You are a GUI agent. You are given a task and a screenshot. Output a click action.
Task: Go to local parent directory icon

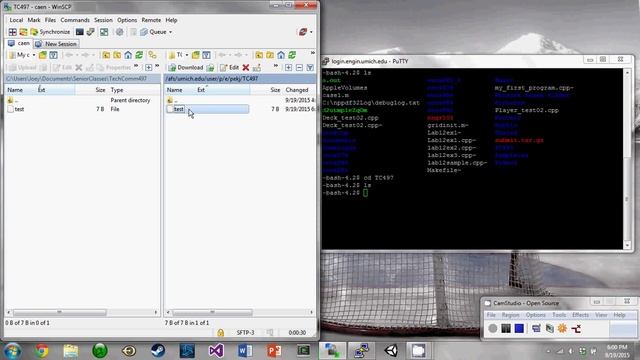pyautogui.click(x=106, y=55)
